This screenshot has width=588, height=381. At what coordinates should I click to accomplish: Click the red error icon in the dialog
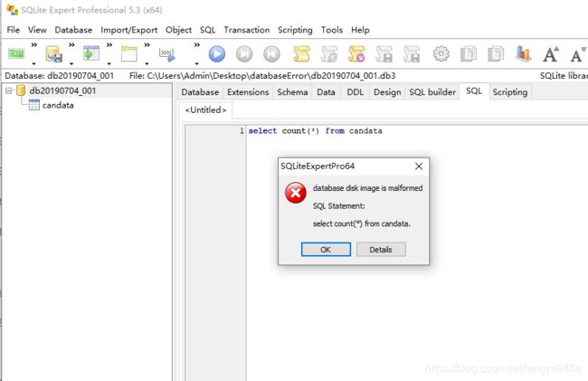pyautogui.click(x=296, y=193)
